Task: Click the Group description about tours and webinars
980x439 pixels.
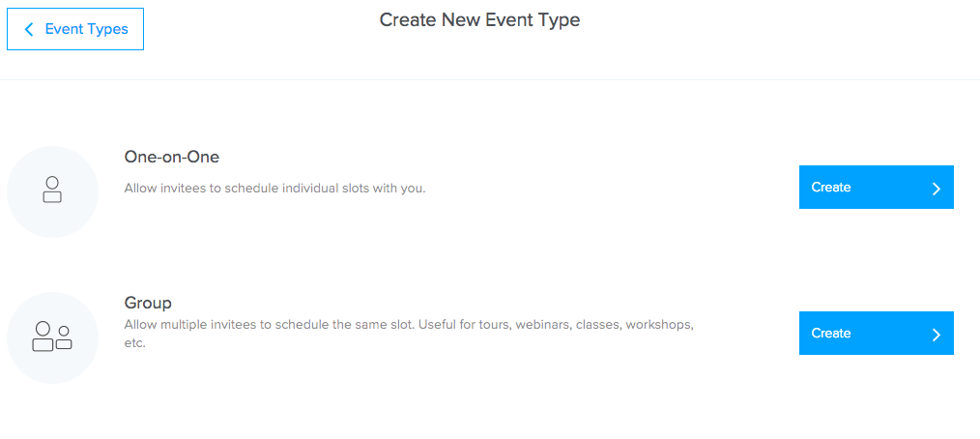Action: 410,334
